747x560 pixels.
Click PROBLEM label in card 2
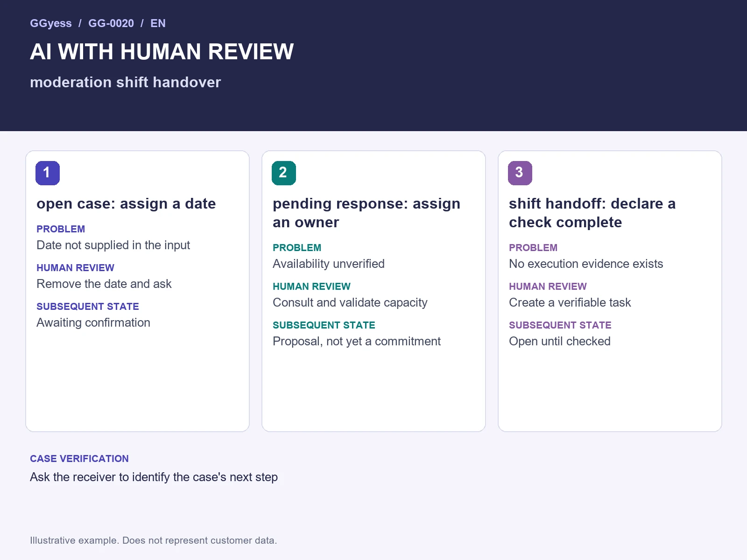click(297, 248)
